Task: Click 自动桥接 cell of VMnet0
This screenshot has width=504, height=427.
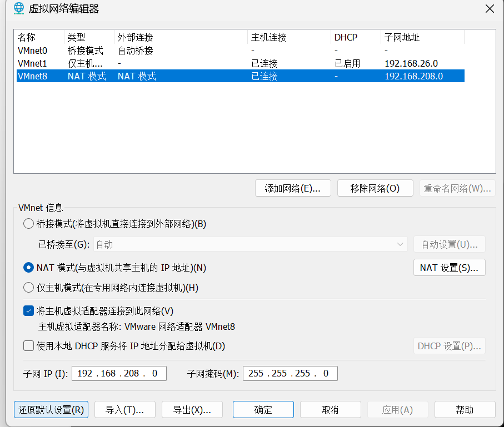Action: (x=136, y=51)
